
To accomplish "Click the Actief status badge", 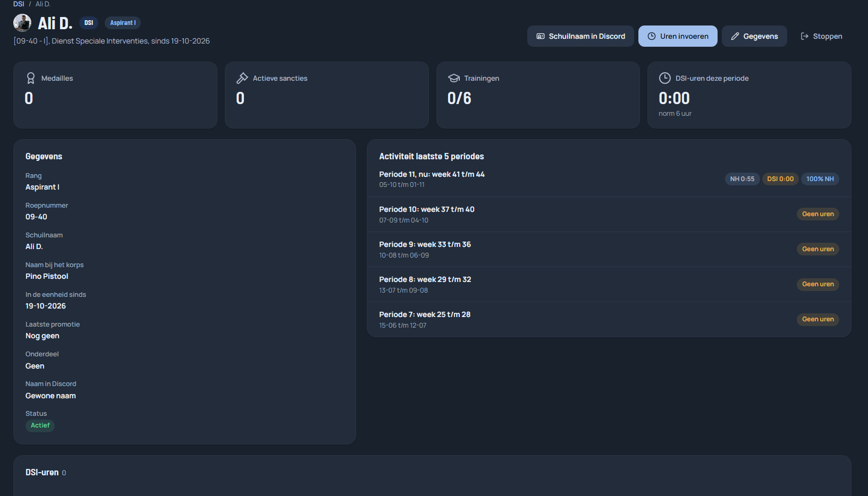I will (40, 425).
